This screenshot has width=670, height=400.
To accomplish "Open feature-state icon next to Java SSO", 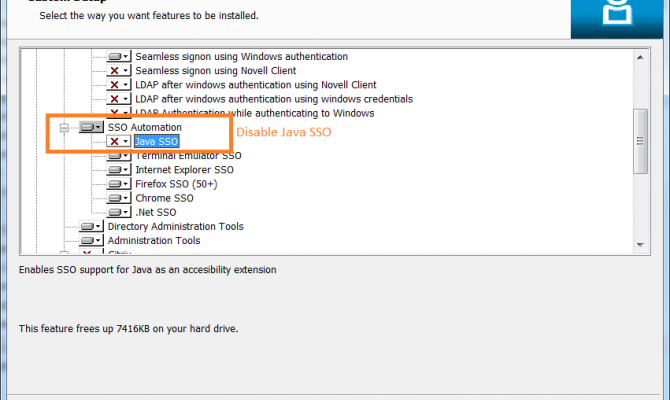I will pos(120,142).
